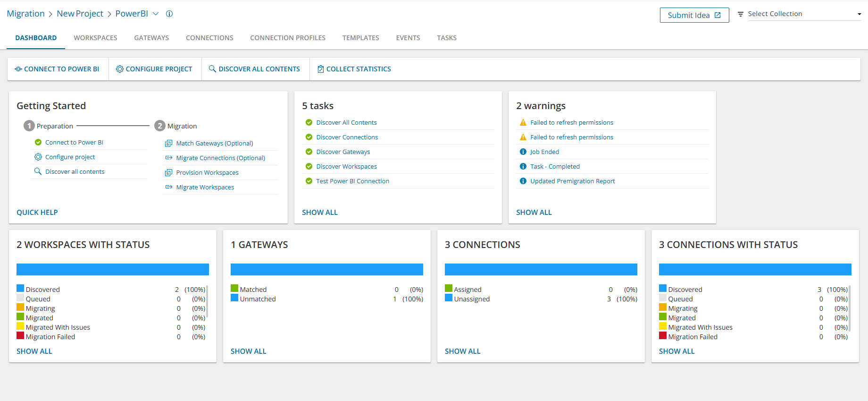Image resolution: width=868 pixels, height=401 pixels.
Task: Click the Configure Project gear icon
Action: [120, 69]
